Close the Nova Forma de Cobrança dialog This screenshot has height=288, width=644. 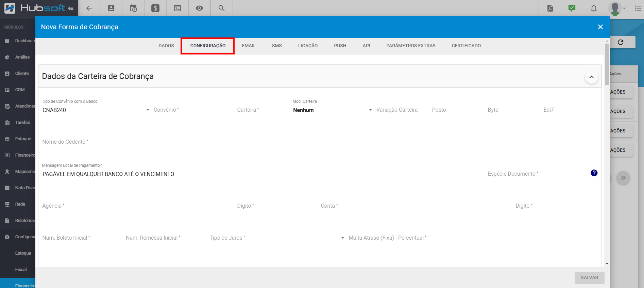pos(600,27)
